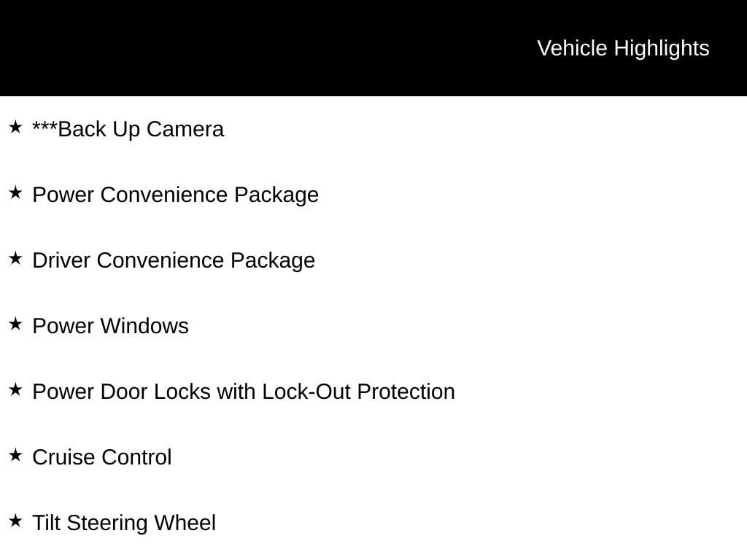Click the star beside Tilt Steering Wheel
The width and height of the screenshot is (747, 560).
(x=16, y=521)
